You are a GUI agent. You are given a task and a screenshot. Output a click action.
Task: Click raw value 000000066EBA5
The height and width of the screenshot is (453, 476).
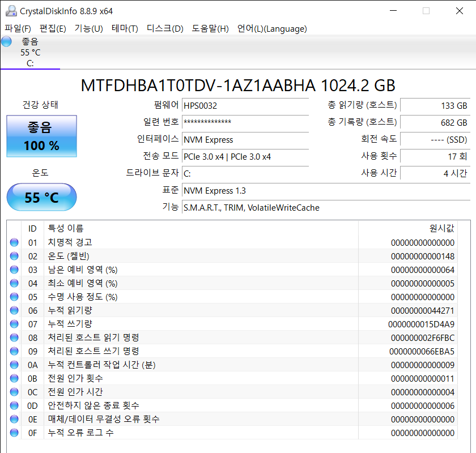[422, 351]
